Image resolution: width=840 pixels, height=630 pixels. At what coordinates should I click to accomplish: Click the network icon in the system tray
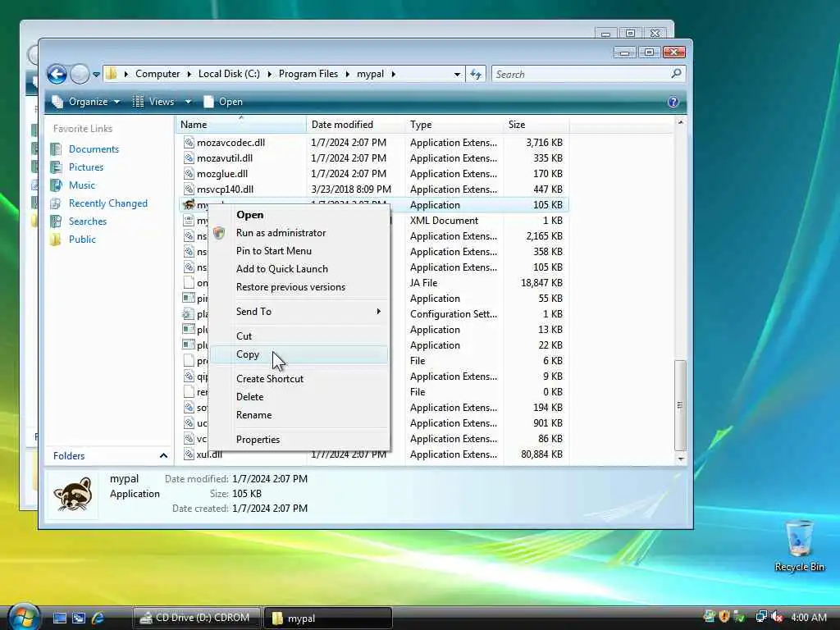(760, 617)
